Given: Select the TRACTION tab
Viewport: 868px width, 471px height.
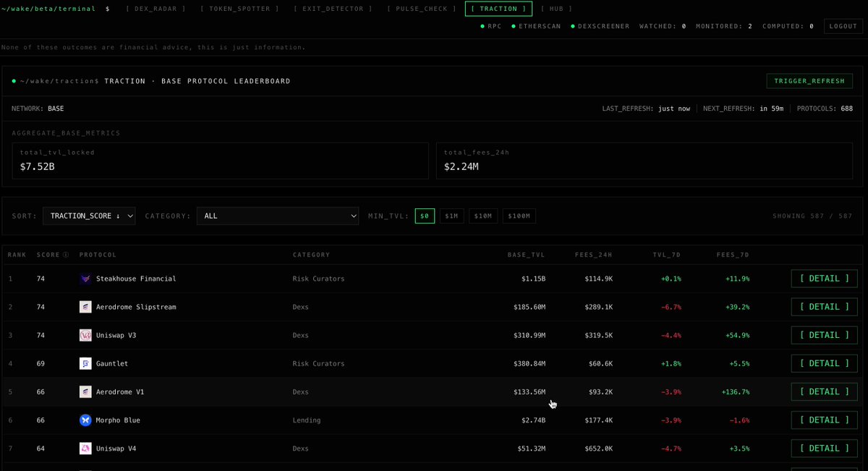Looking at the screenshot, I should [498, 9].
